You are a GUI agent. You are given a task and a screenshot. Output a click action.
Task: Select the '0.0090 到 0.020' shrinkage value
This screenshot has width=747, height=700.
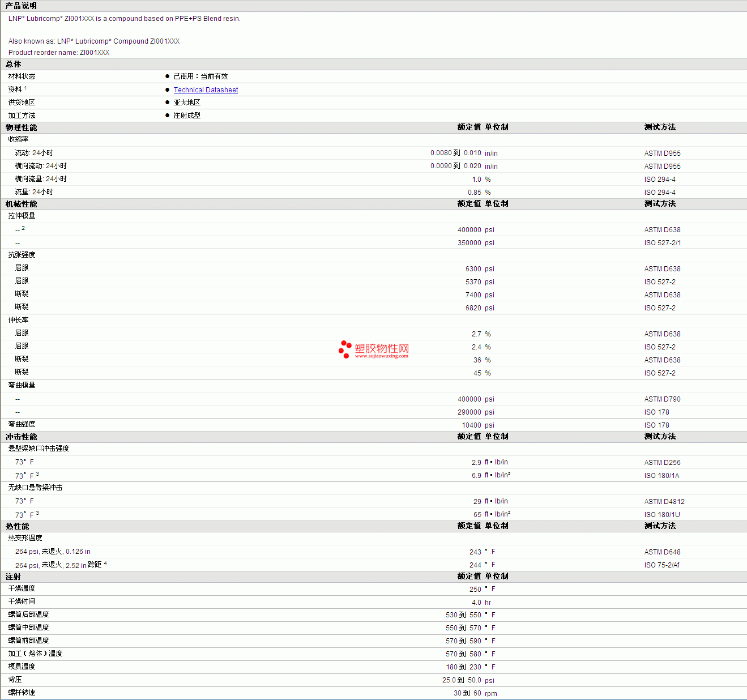tap(456, 166)
